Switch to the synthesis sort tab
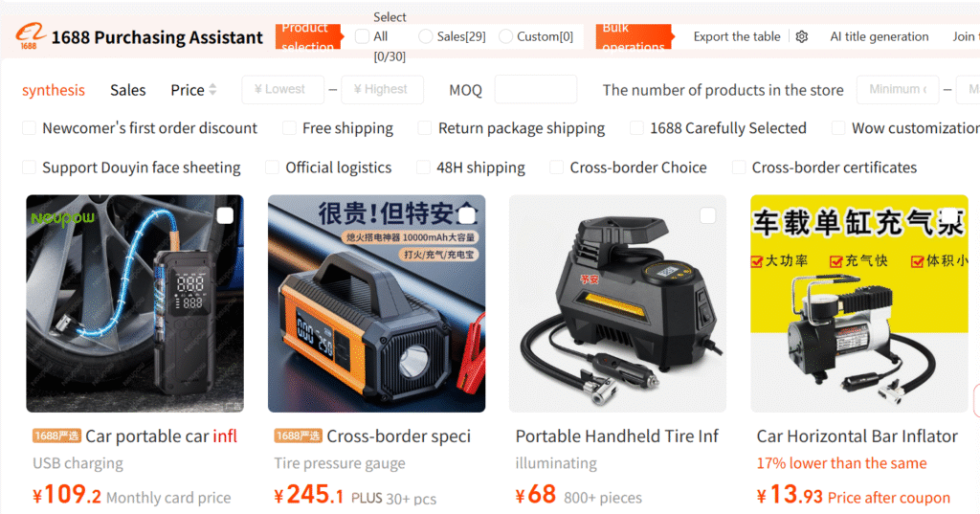 [x=54, y=89]
